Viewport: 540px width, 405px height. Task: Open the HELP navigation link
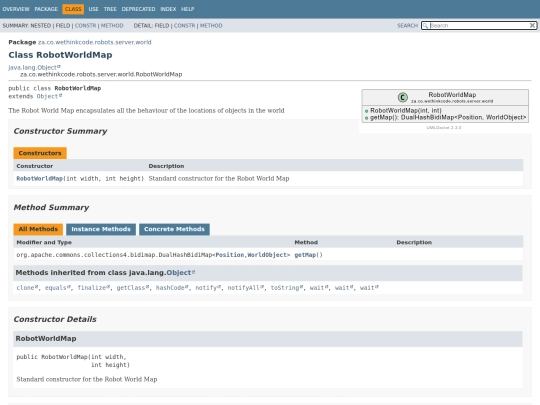(188, 9)
